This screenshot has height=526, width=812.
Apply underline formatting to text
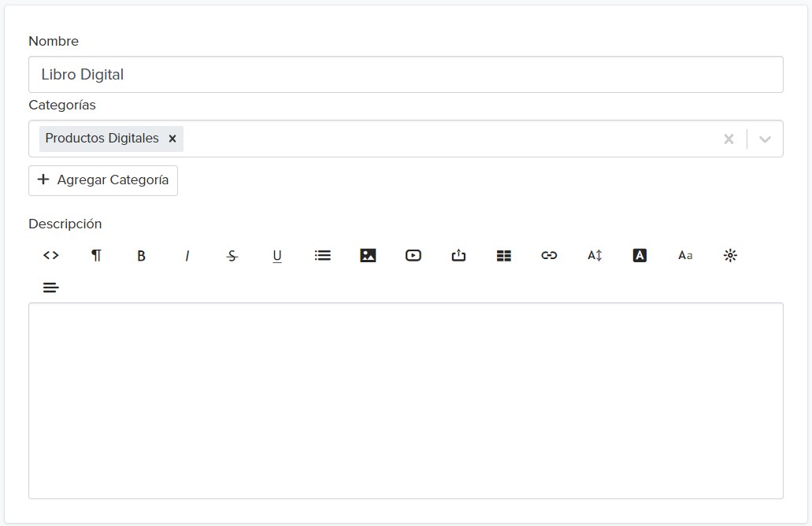(x=277, y=256)
